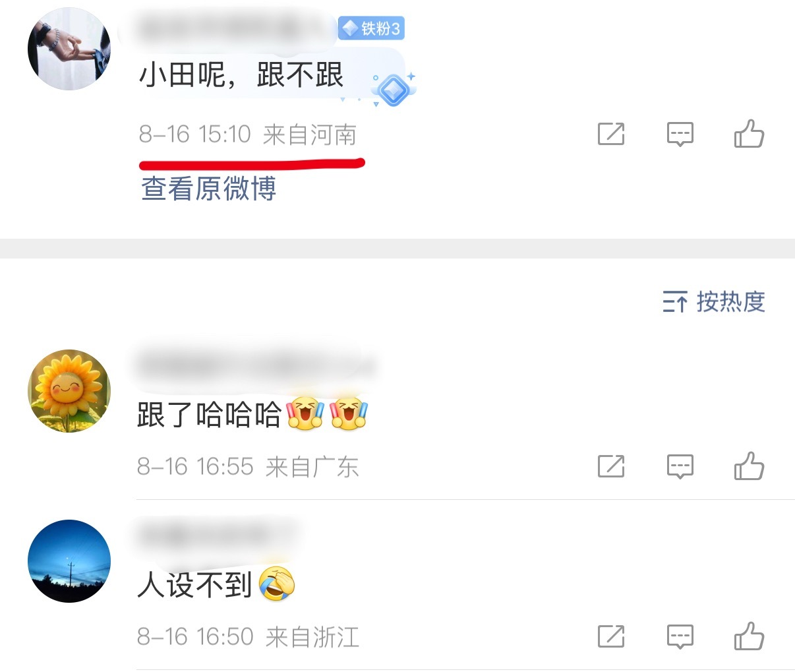Like the 人设不到 comment
795x672 pixels.
749,636
